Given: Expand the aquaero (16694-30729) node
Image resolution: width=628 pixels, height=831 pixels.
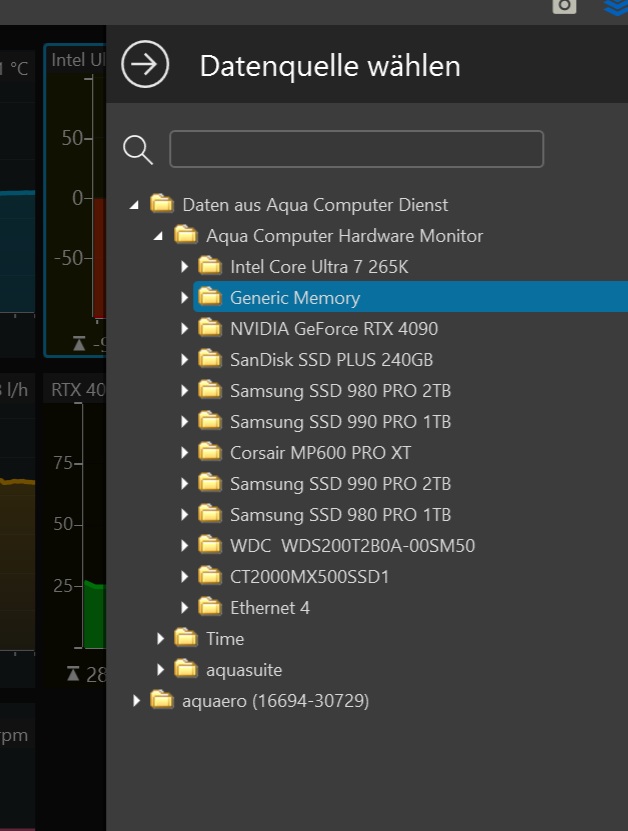Looking at the screenshot, I should (x=136, y=701).
